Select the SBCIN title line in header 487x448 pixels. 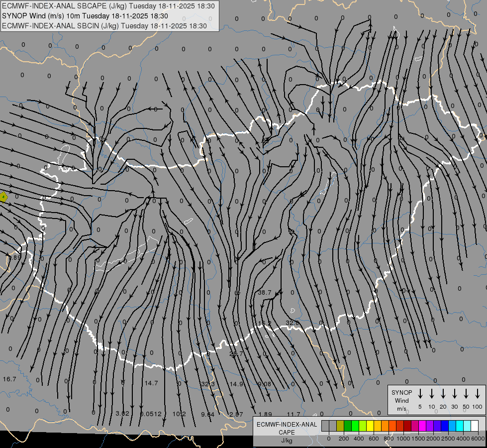104,25
